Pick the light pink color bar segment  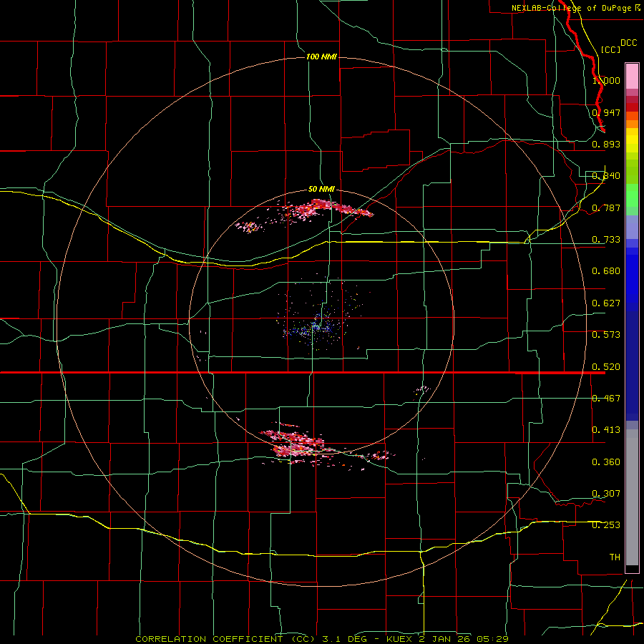click(632, 77)
